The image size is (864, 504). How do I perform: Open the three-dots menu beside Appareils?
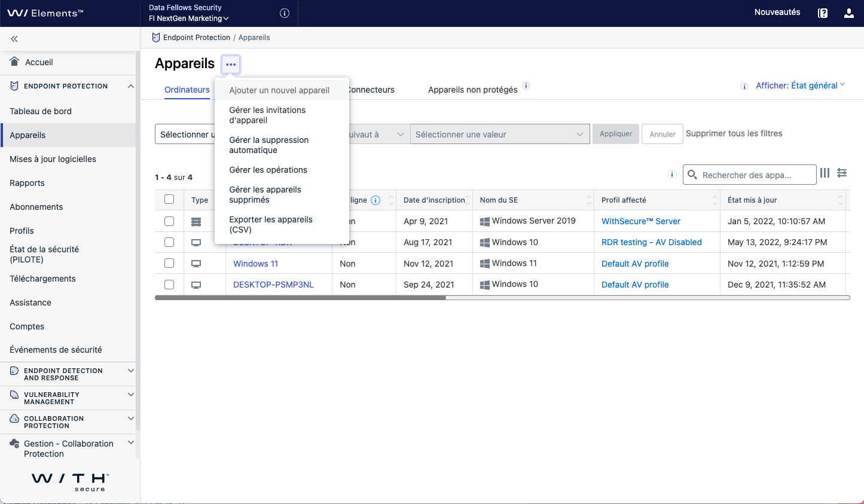click(x=231, y=64)
